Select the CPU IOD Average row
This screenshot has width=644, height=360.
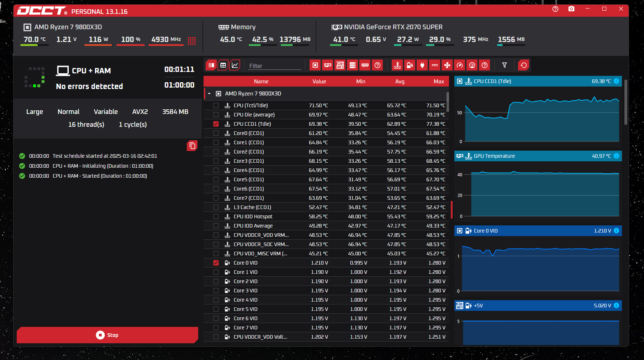326,226
